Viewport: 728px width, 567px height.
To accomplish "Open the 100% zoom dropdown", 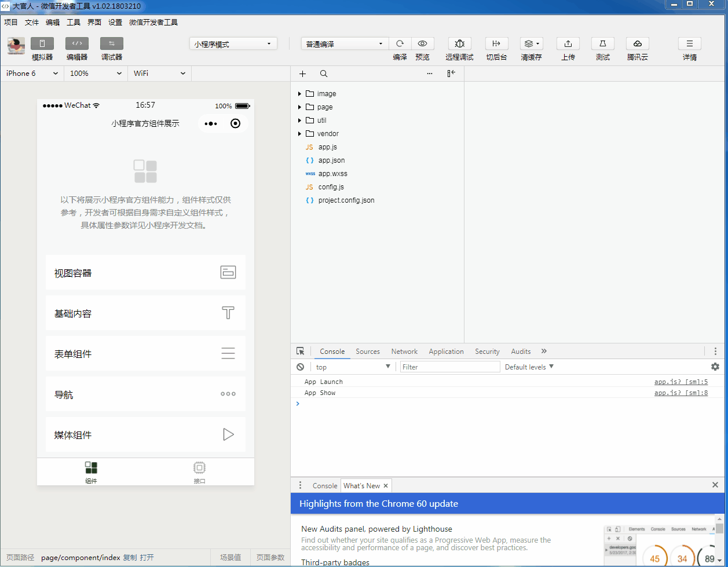I will point(96,74).
